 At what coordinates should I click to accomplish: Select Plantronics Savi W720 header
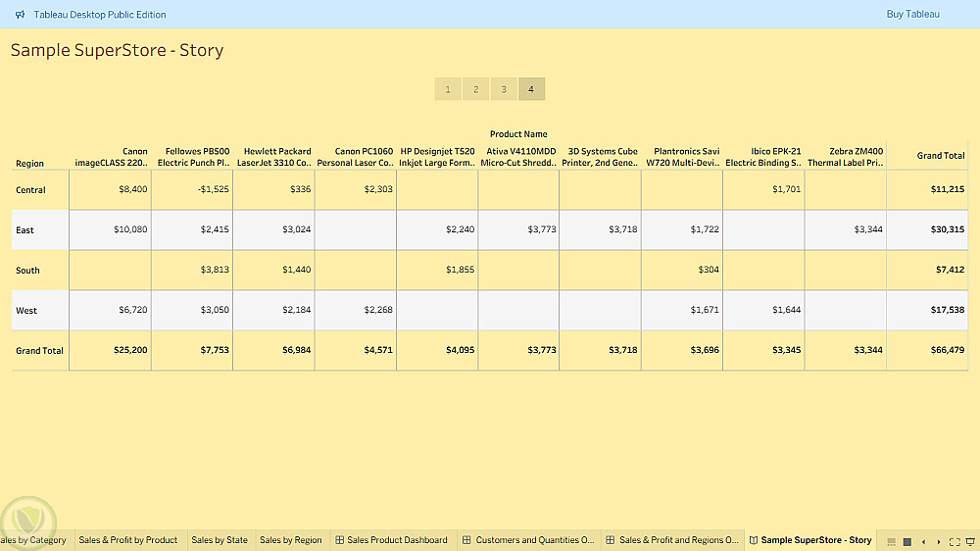click(682, 156)
